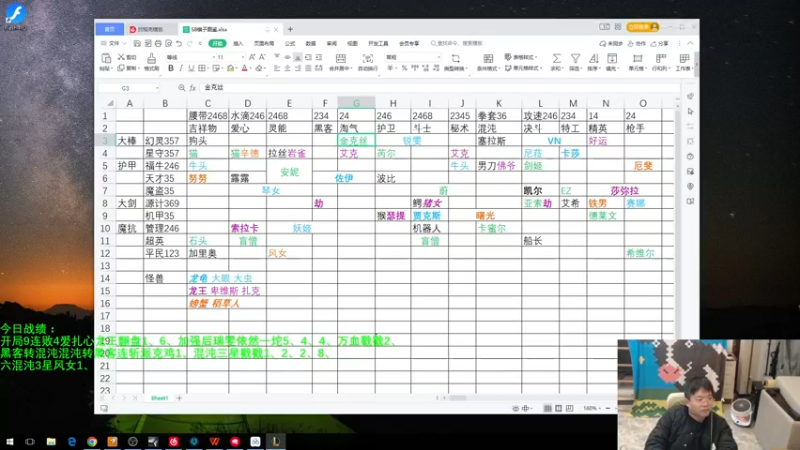Open a new document tab with plus
Image resolution: width=800 pixels, height=450 pixels.
290,29
